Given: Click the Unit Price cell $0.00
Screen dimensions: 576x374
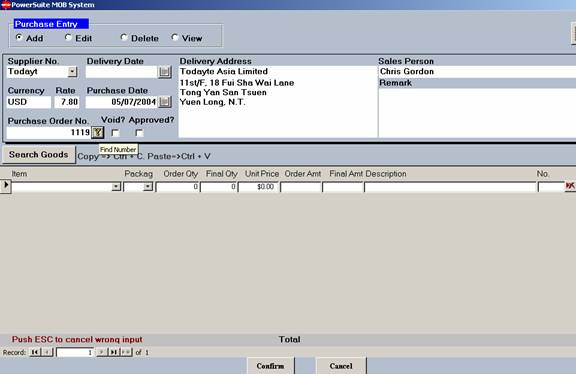Looking at the screenshot, I should pos(258,187).
